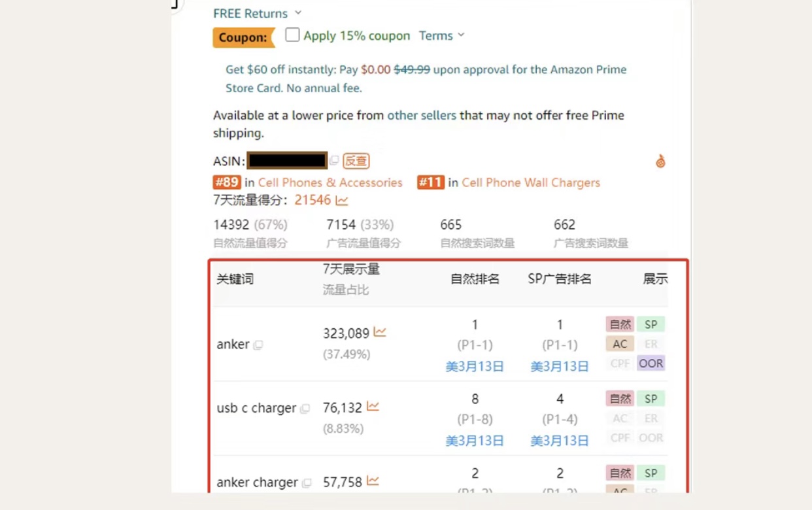Click SP ad rank date for usb c charger
Screen dimensions: 812x510
tap(560, 441)
